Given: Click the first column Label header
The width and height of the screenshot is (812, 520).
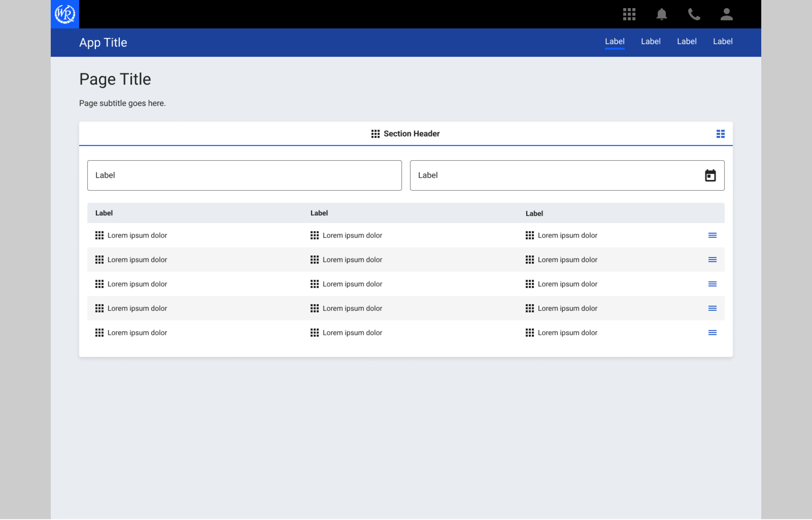Looking at the screenshot, I should 104,213.
